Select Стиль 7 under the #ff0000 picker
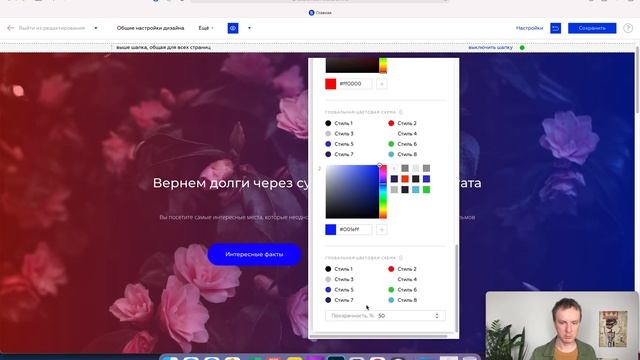Image resolution: width=640 pixels, height=360 pixels. coord(339,154)
